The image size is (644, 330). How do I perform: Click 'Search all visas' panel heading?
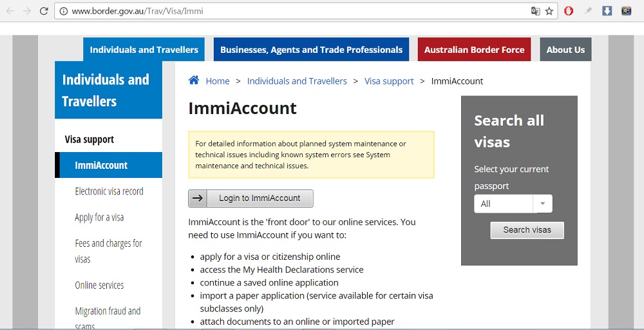click(x=509, y=131)
